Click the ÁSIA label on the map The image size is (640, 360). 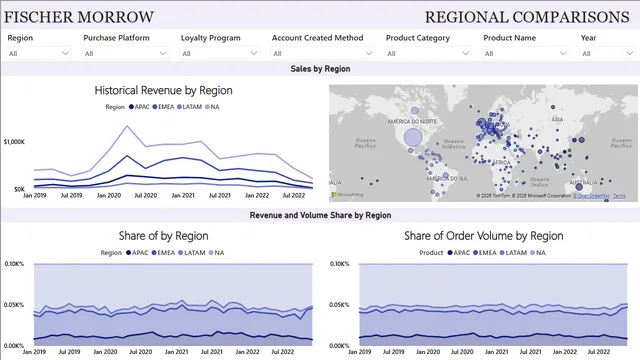(557, 120)
